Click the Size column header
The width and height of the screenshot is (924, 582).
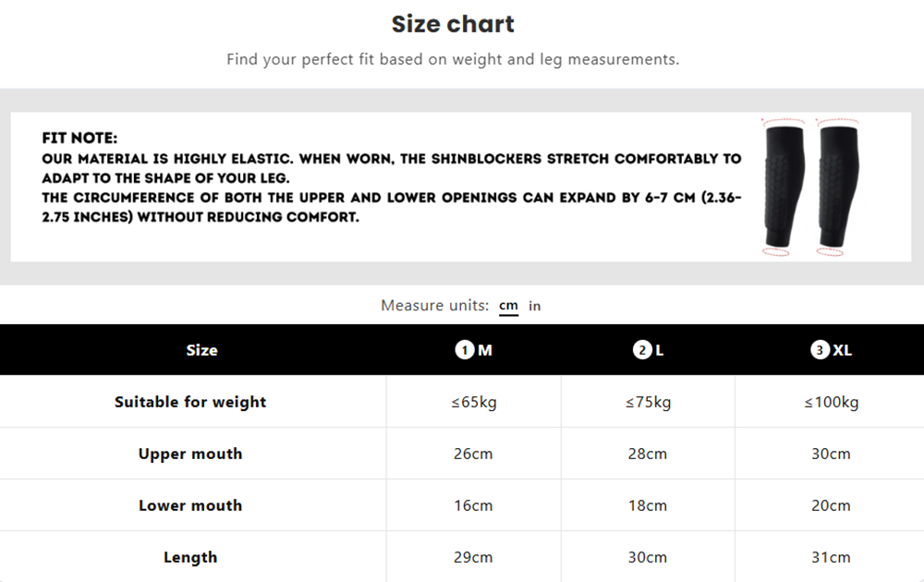point(201,350)
